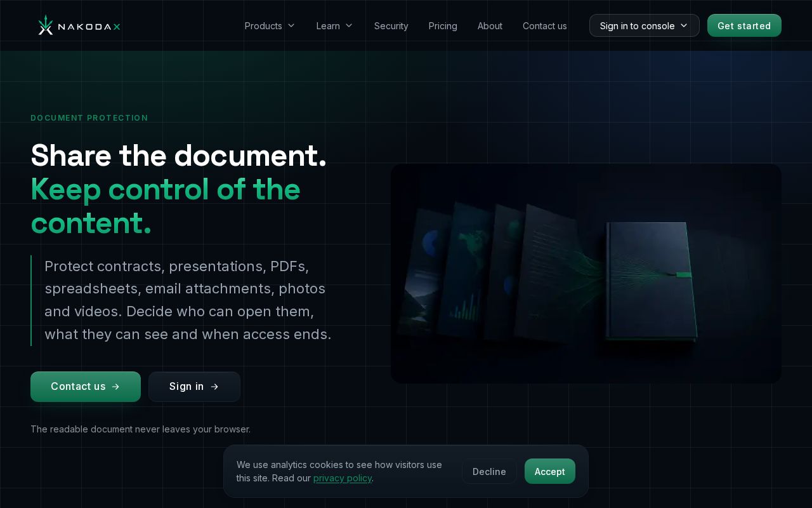Expand the Products dropdown menu
Image resolution: width=812 pixels, height=508 pixels.
pos(270,26)
